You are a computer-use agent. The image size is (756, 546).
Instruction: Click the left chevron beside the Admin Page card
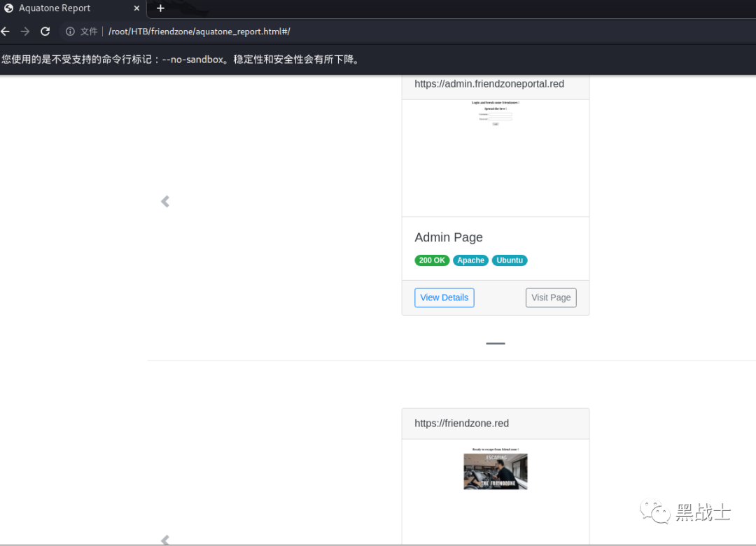[164, 202]
